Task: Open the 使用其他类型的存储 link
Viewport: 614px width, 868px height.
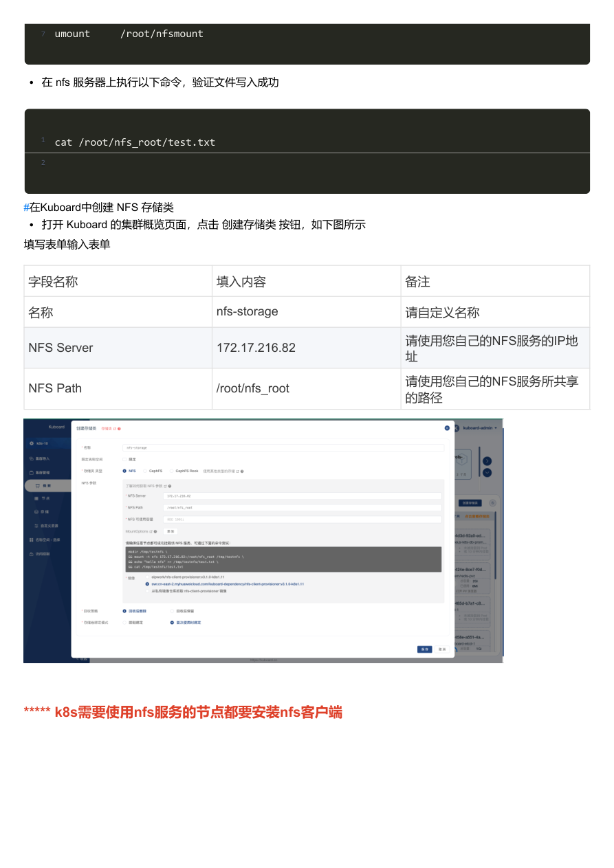Action: click(219, 471)
